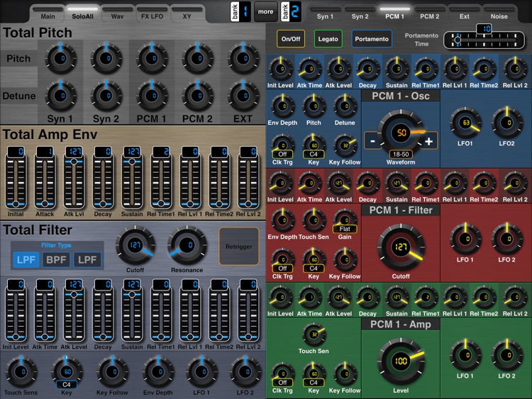The height and width of the screenshot is (399, 532).
Task: Open the Ext tab
Action: (465, 13)
